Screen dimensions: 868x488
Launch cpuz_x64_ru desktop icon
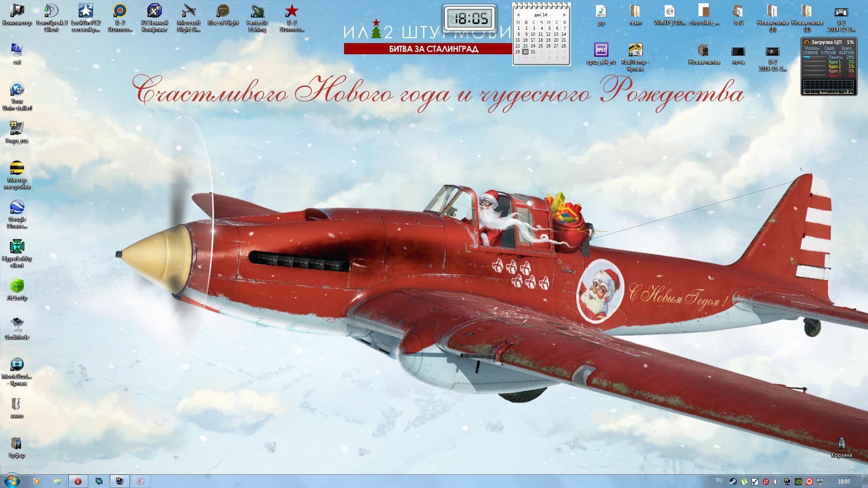tap(601, 53)
